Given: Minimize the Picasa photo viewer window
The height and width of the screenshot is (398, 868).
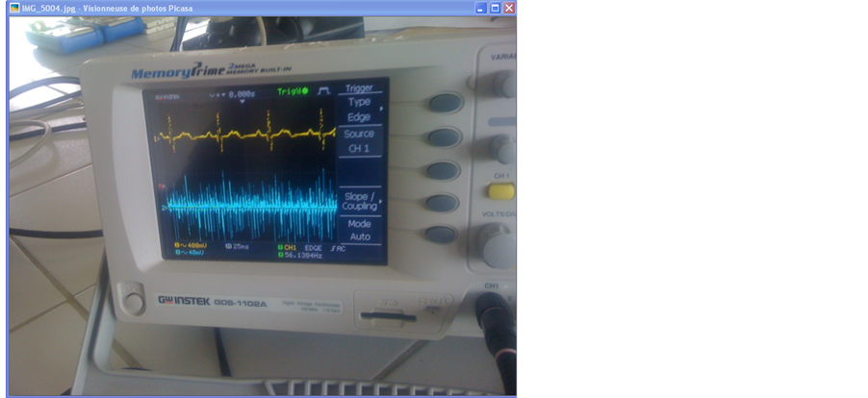Looking at the screenshot, I should (481, 8).
